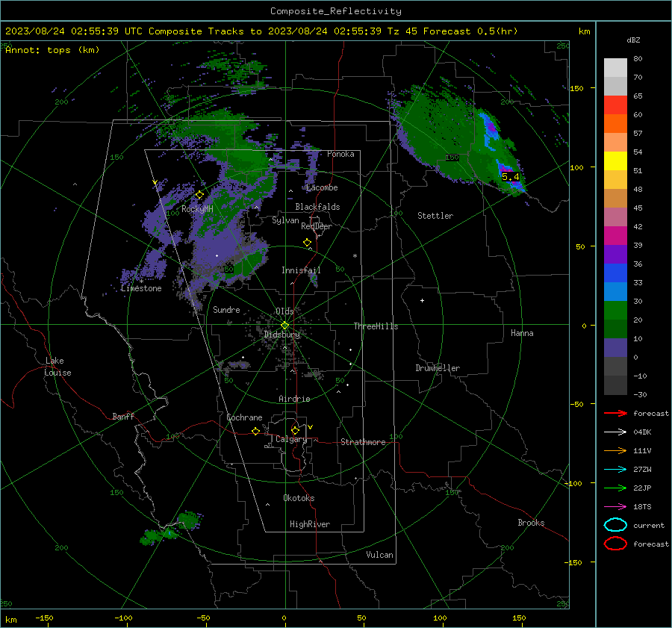The image size is (672, 628).
Task: Click the Drumheller city label
Action: tap(438, 368)
